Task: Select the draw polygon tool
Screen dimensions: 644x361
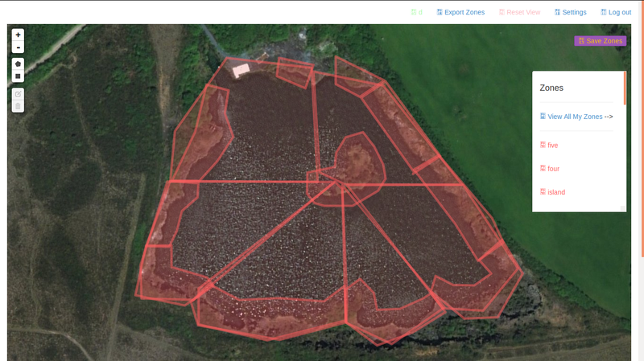Action: (18, 64)
